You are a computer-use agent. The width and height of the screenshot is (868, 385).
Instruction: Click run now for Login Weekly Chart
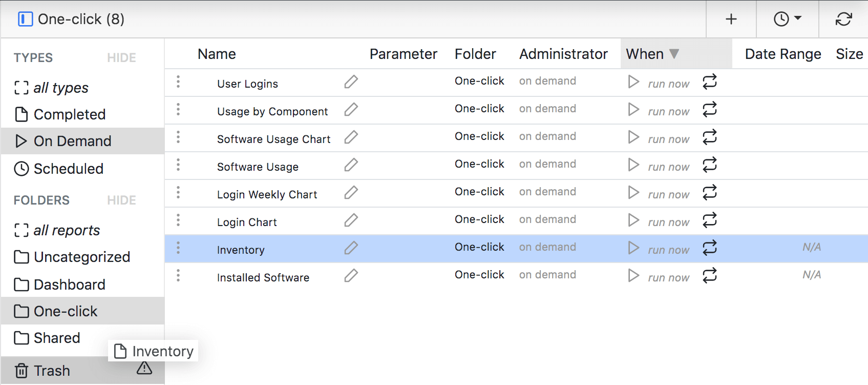click(x=668, y=195)
